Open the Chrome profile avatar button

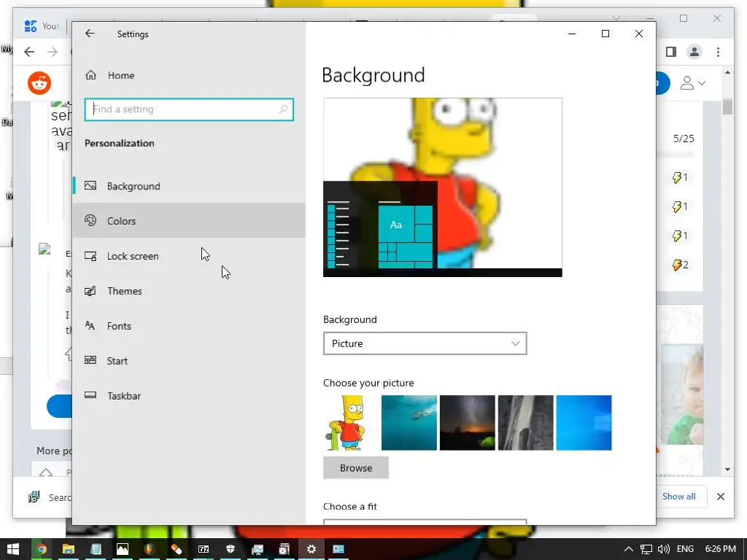click(694, 52)
